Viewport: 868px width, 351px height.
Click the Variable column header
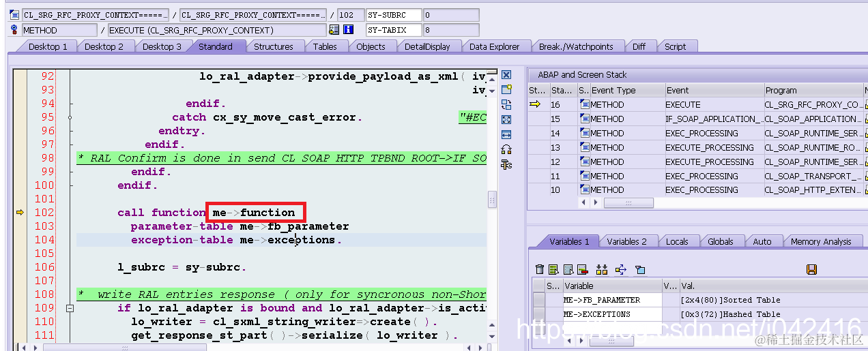pyautogui.click(x=611, y=286)
